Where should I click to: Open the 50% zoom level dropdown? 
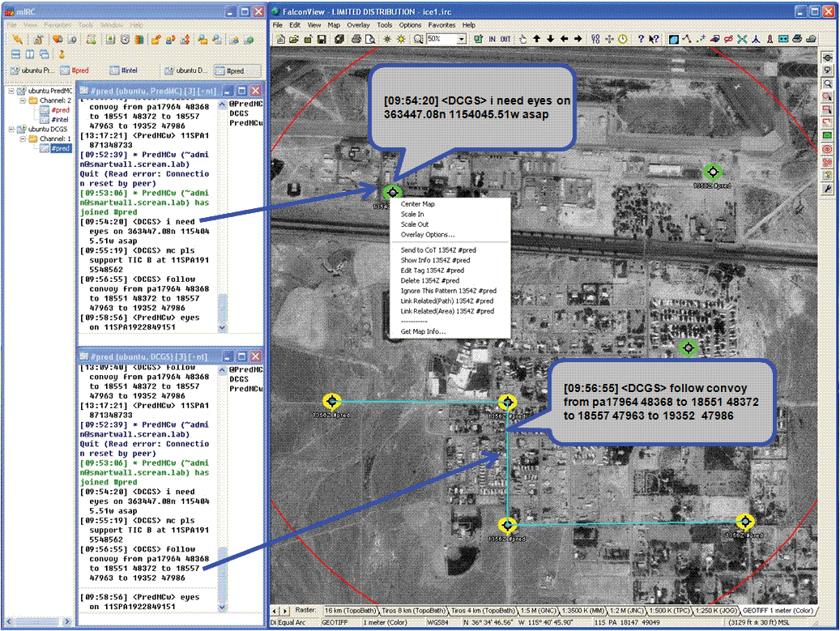tap(461, 39)
